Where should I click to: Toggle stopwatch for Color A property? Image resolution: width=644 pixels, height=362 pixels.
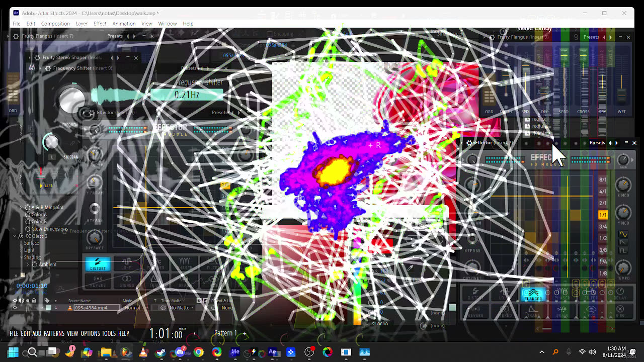click(28, 215)
